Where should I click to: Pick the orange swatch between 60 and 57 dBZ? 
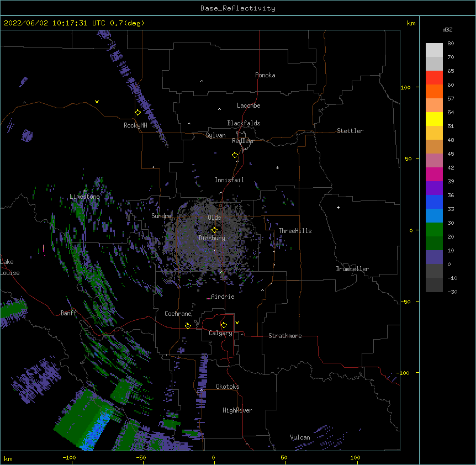(434, 91)
